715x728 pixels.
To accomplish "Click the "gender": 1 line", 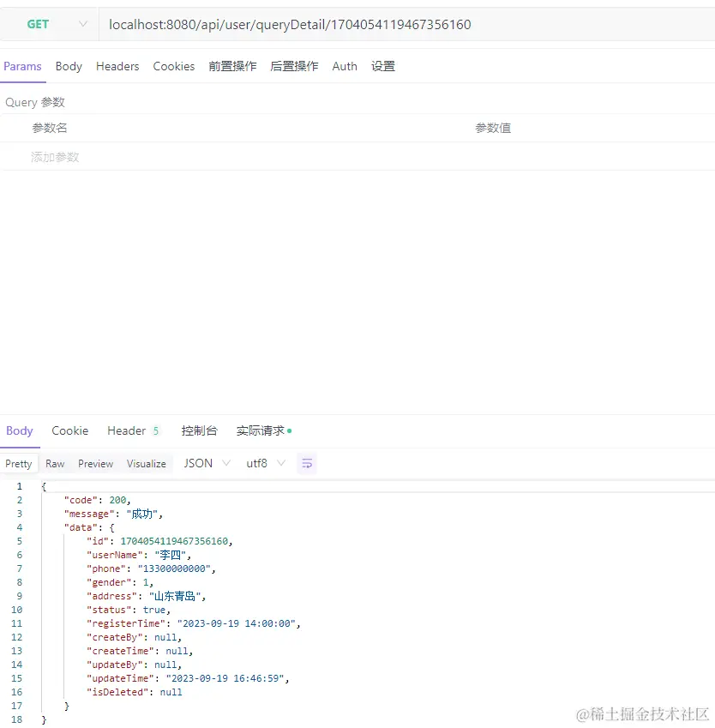I will click(x=120, y=582).
